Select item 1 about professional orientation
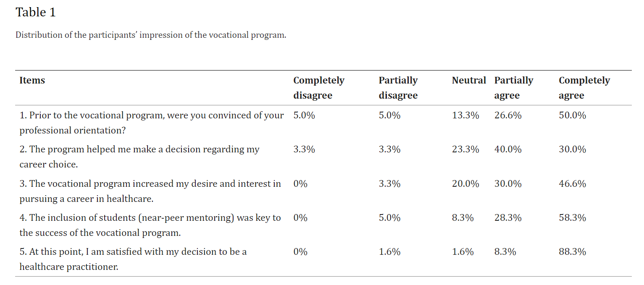 (x=152, y=123)
